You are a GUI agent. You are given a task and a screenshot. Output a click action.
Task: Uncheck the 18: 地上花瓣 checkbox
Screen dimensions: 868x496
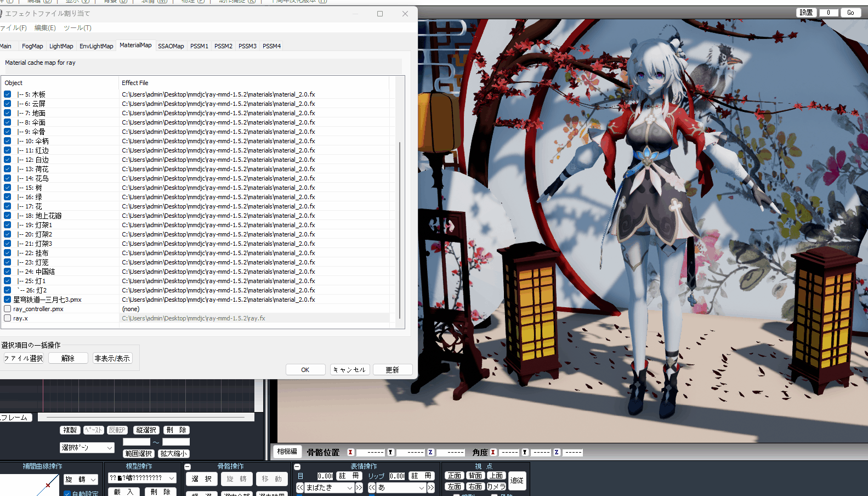(8, 216)
